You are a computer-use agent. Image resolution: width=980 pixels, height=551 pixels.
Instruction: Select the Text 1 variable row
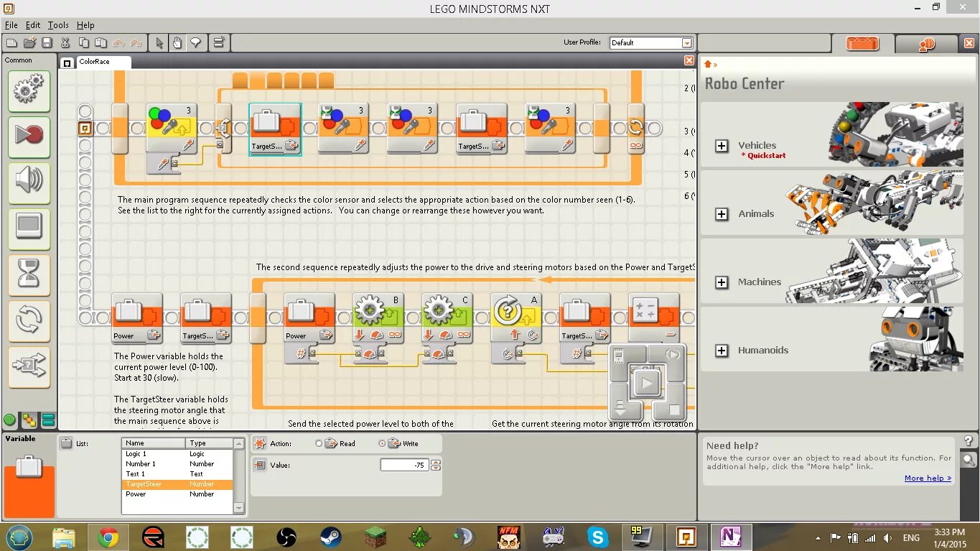point(177,474)
